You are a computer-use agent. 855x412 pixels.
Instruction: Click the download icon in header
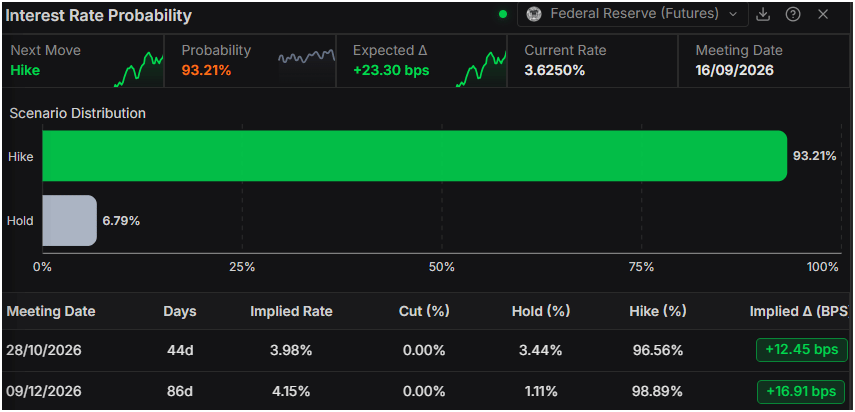[763, 15]
